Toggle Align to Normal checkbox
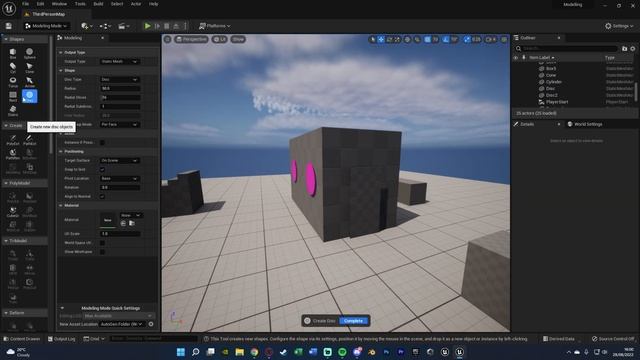 [x=102, y=196]
